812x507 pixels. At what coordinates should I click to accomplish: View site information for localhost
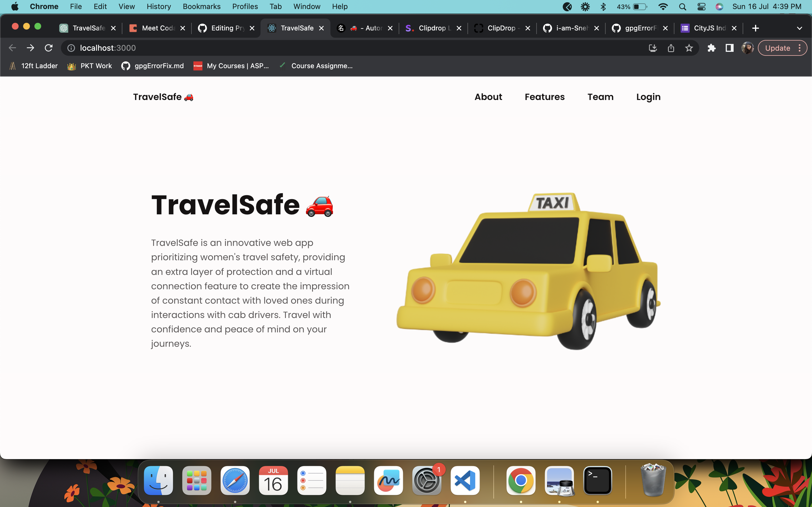tap(71, 48)
